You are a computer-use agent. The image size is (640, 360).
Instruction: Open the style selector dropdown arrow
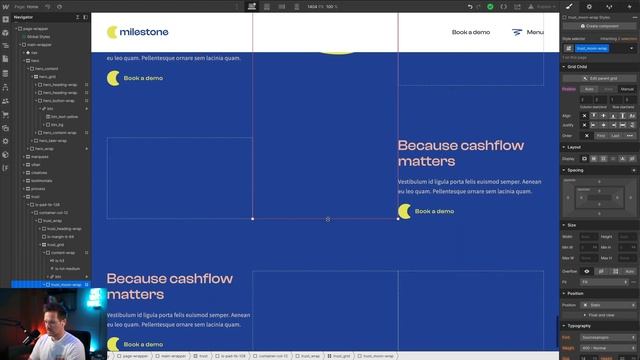pos(631,49)
